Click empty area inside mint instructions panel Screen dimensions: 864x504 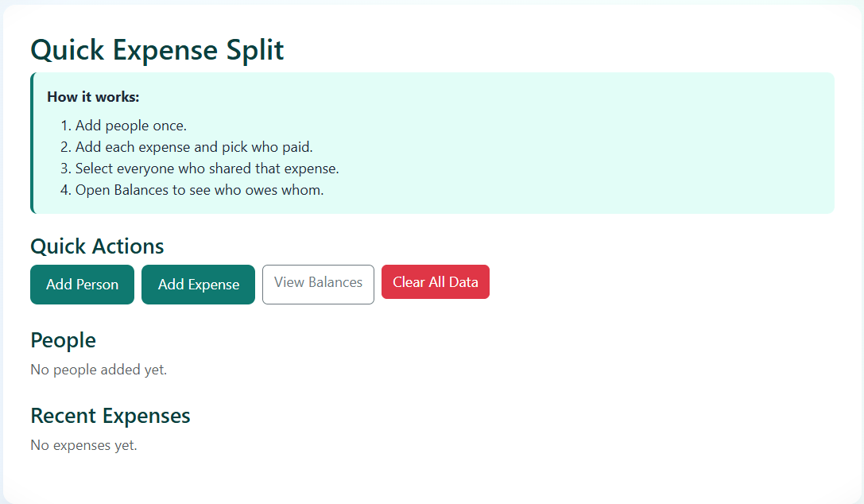(596, 143)
